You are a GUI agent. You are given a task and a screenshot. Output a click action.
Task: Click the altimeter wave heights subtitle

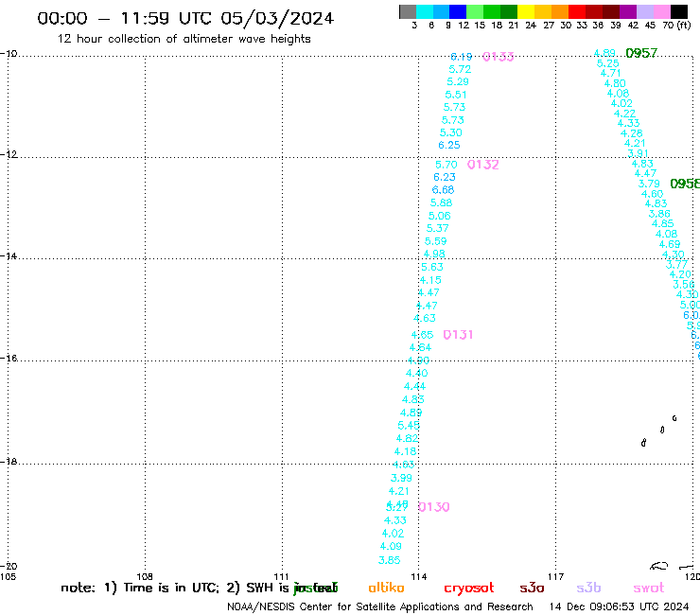(247, 39)
